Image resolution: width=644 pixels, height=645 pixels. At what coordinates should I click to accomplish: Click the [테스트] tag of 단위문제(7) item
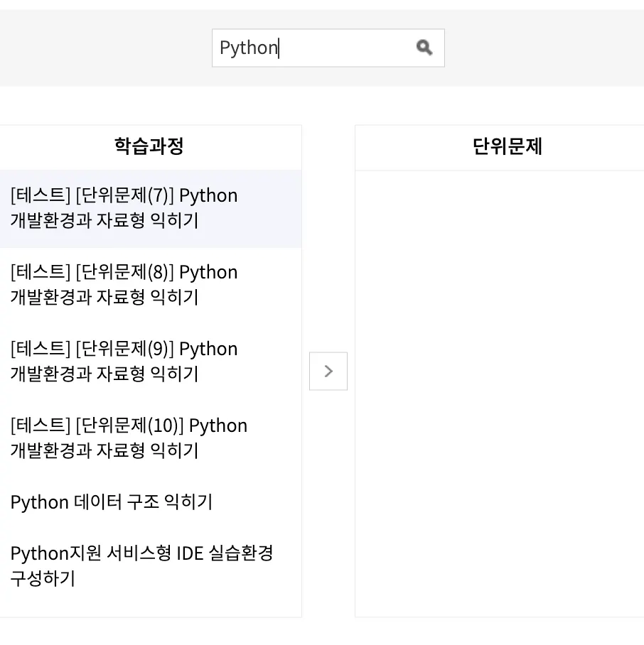pyautogui.click(x=41, y=195)
